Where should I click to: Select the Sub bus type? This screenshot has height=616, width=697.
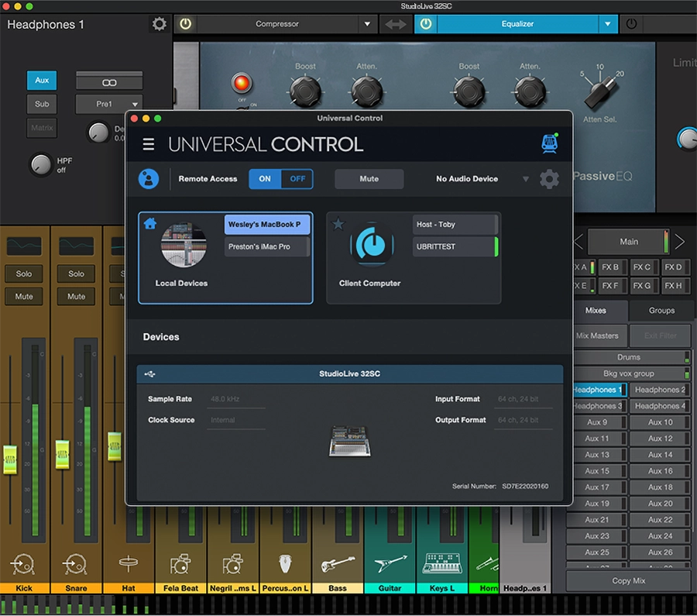pyautogui.click(x=42, y=104)
